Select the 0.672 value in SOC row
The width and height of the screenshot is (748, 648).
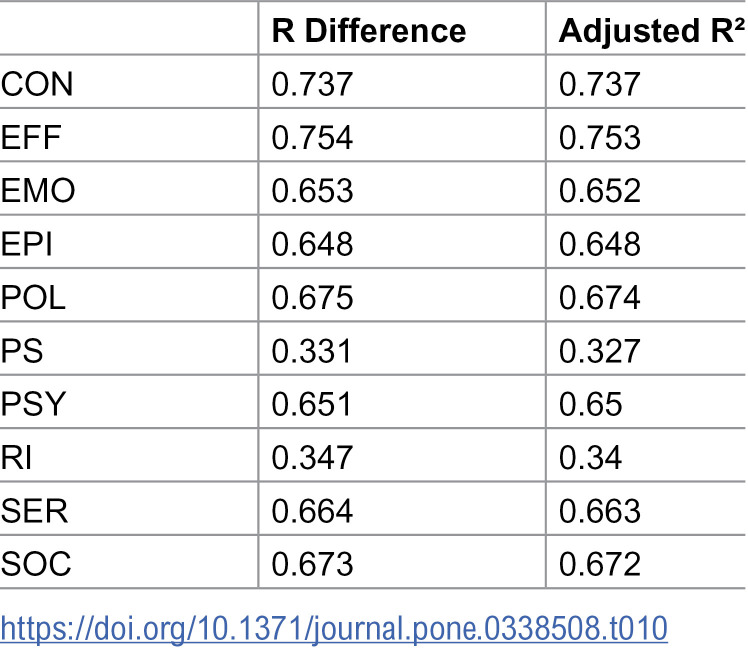(599, 564)
